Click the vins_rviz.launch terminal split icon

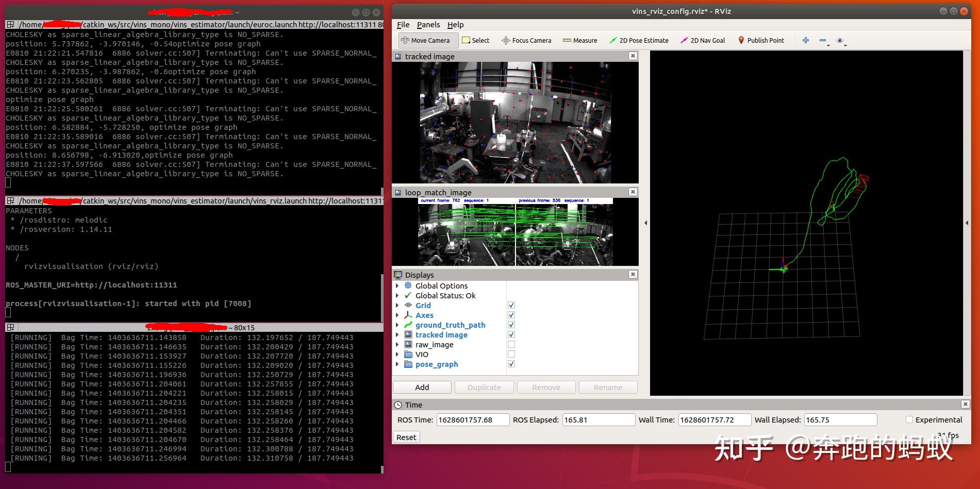[x=10, y=201]
